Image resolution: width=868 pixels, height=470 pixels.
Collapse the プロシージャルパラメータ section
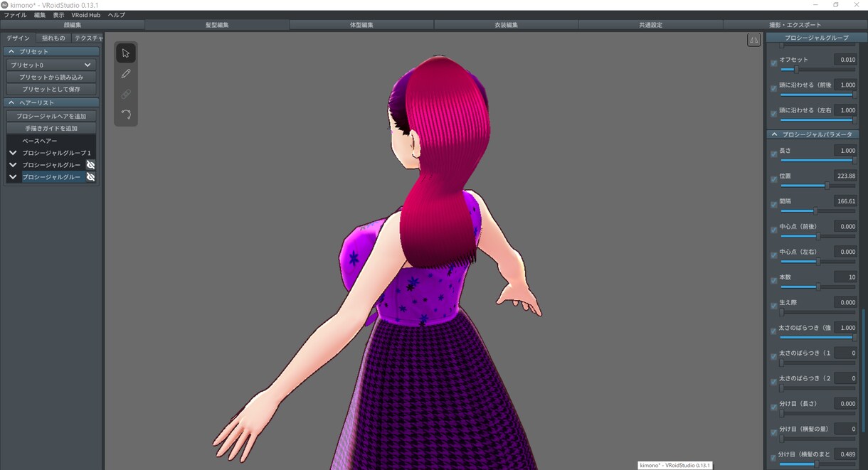pos(774,134)
